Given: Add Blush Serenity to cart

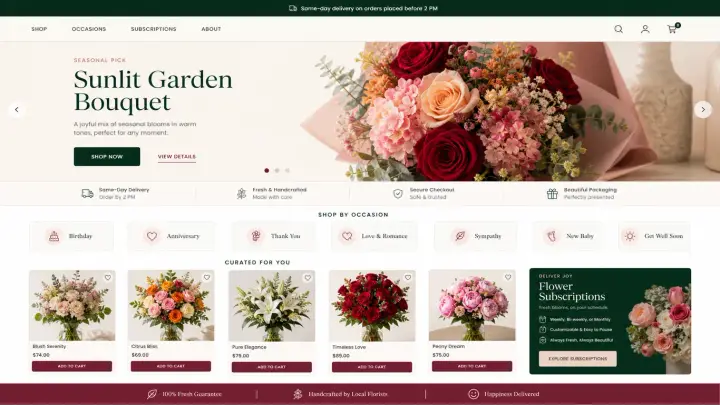Looking at the screenshot, I should [72, 366].
